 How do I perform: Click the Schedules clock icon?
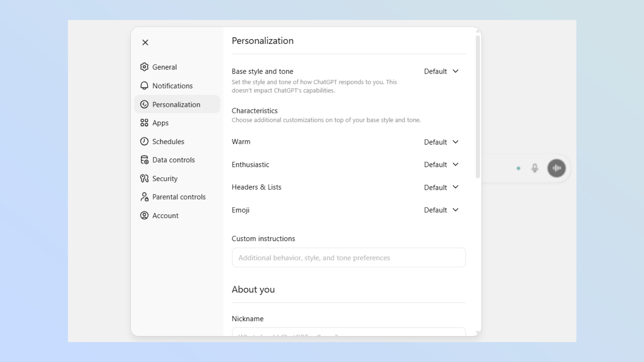pyautogui.click(x=144, y=142)
